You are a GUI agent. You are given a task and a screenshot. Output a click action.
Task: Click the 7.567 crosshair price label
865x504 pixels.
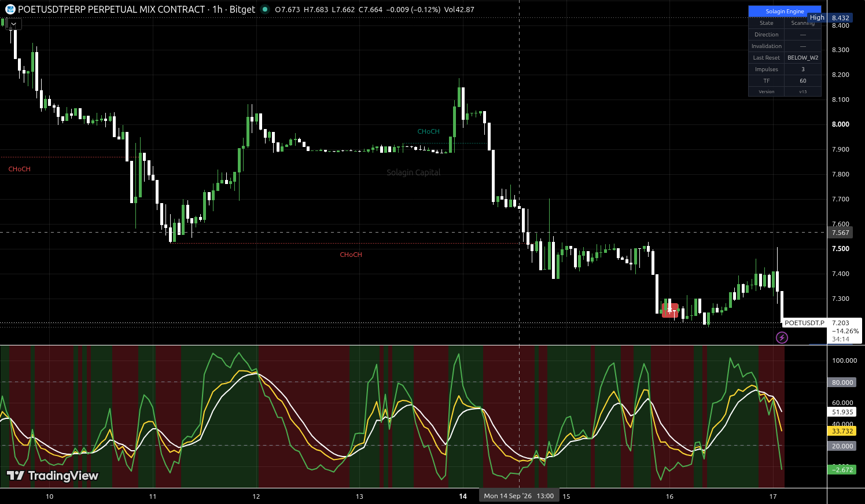tap(840, 233)
